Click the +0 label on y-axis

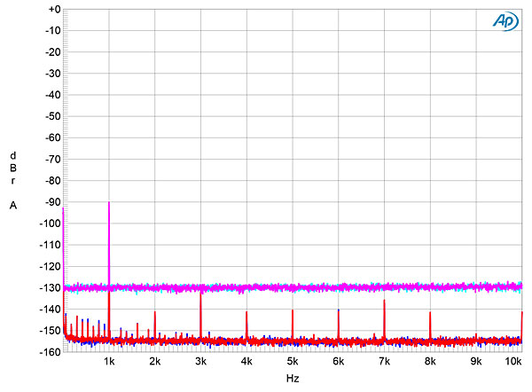click(52, 10)
